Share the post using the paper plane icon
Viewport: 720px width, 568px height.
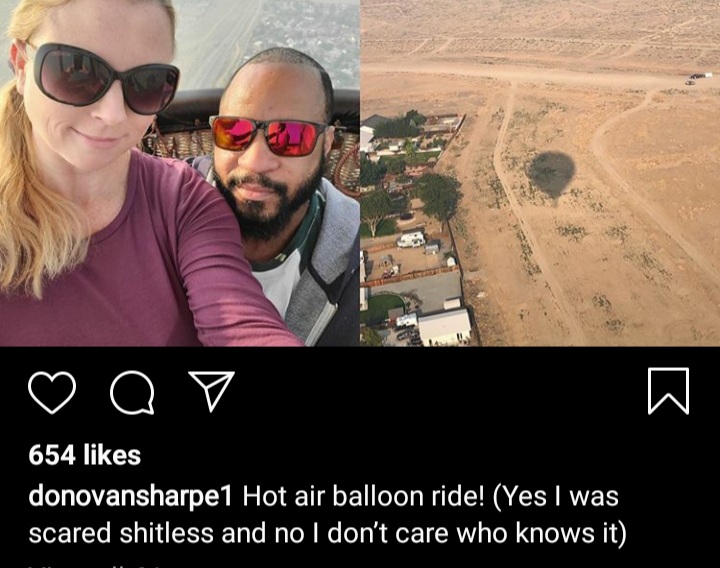(x=212, y=391)
